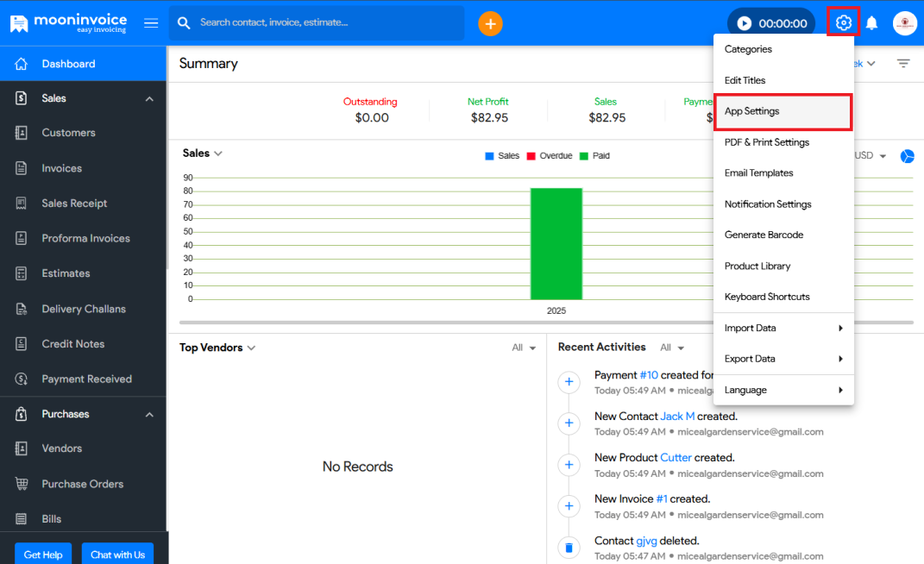Open the Sales chart type dropdown
924x564 pixels.
(202, 154)
